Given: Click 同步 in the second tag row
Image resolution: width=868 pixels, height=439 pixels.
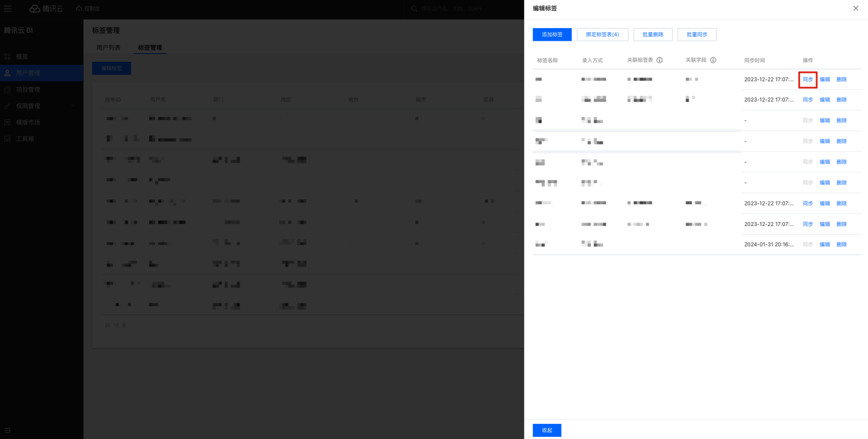Looking at the screenshot, I should [808, 100].
